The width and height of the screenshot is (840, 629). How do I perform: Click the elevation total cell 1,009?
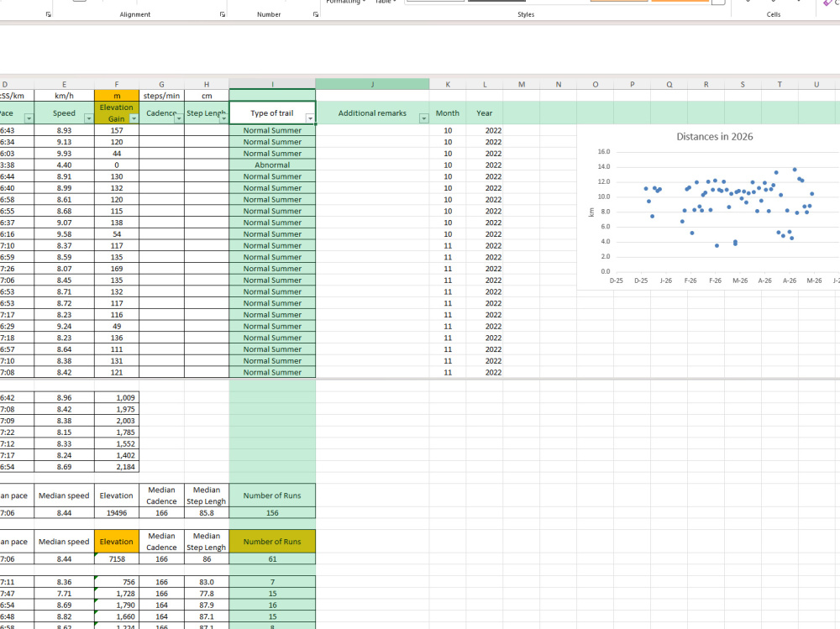pyautogui.click(x=117, y=397)
